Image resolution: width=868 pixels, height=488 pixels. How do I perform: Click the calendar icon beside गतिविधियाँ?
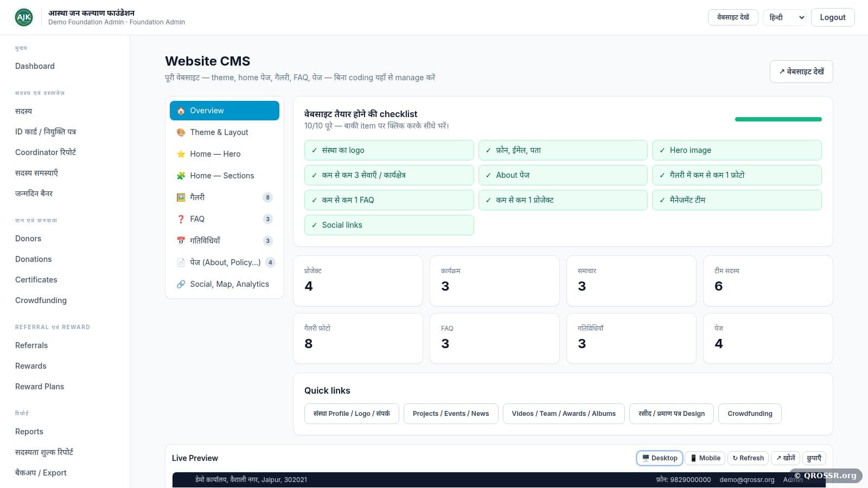coord(181,241)
